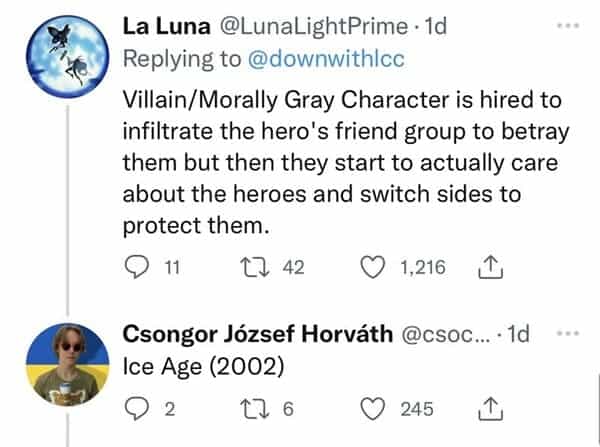Open Csongor József Horváth's name link

[x=258, y=333]
